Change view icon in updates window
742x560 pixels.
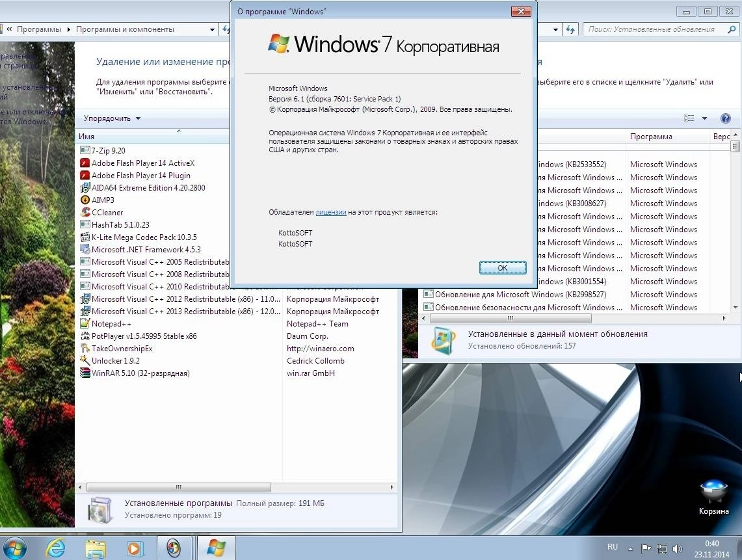689,118
